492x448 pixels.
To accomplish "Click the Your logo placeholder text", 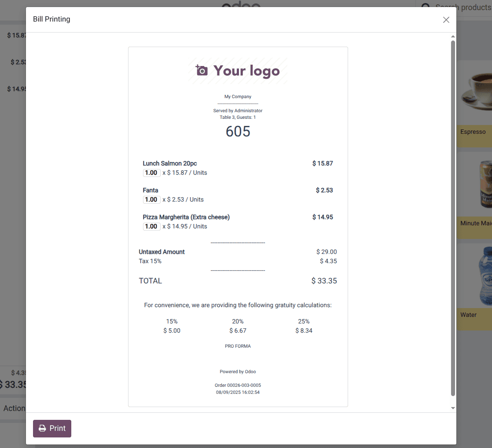I will [246, 71].
